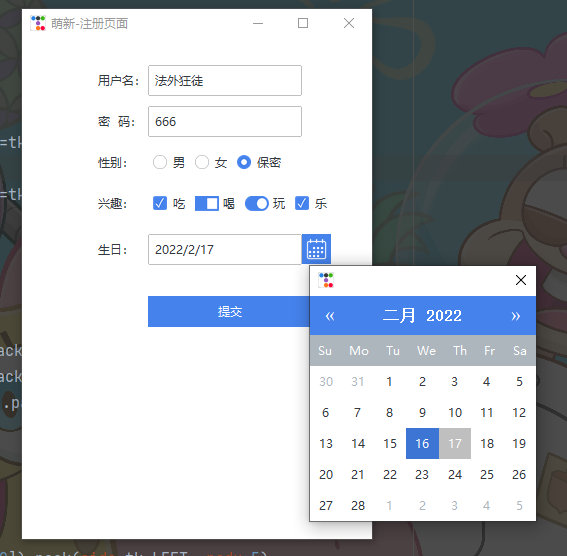Select day 16 in the calendar

point(422,443)
